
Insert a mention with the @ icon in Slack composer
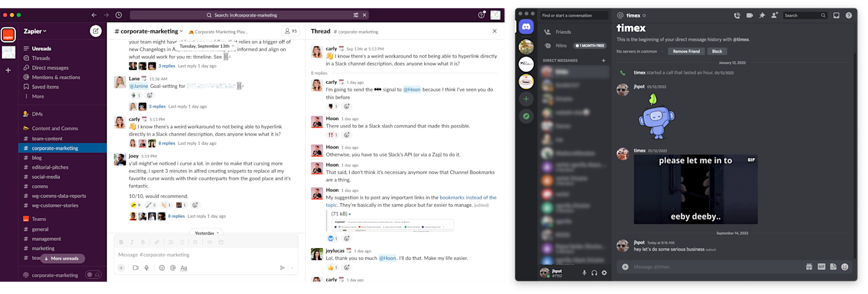pyautogui.click(x=173, y=268)
